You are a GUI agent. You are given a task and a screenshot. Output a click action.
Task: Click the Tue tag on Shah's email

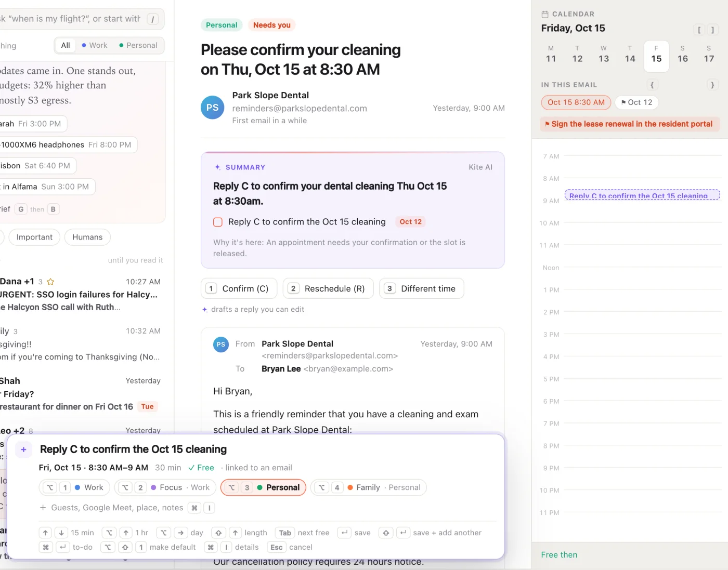coord(148,407)
